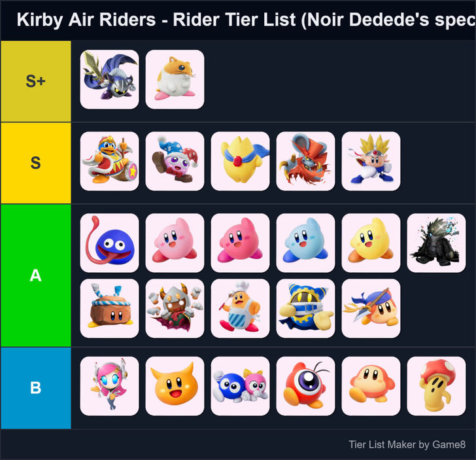Select the Susie rider icon
Viewport: 476px width, 460px height.
(x=109, y=386)
